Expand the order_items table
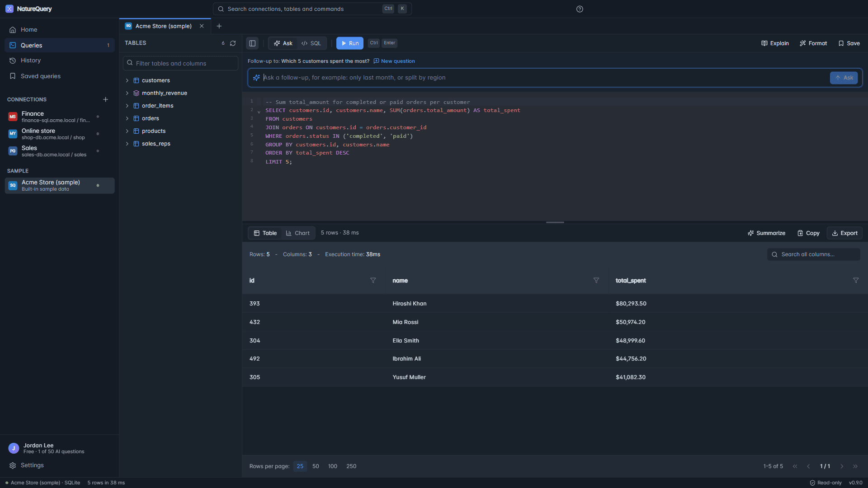Viewport: 868px width, 488px height. 127,106
